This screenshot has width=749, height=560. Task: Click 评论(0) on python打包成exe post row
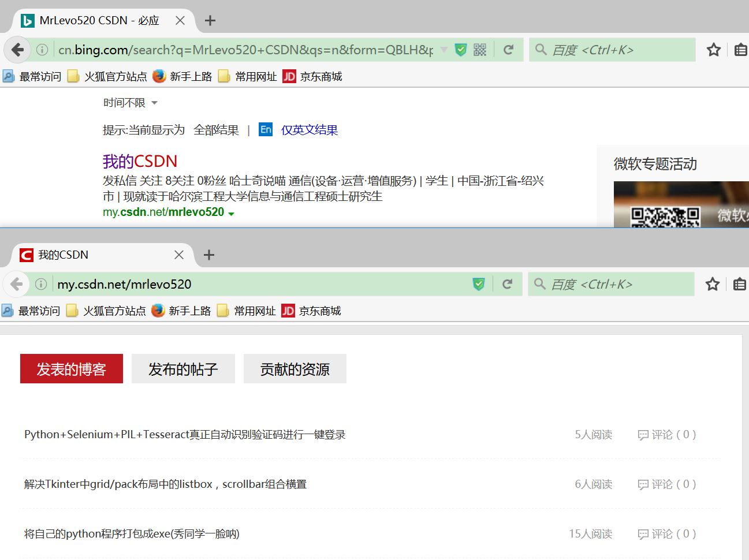pyautogui.click(x=667, y=534)
